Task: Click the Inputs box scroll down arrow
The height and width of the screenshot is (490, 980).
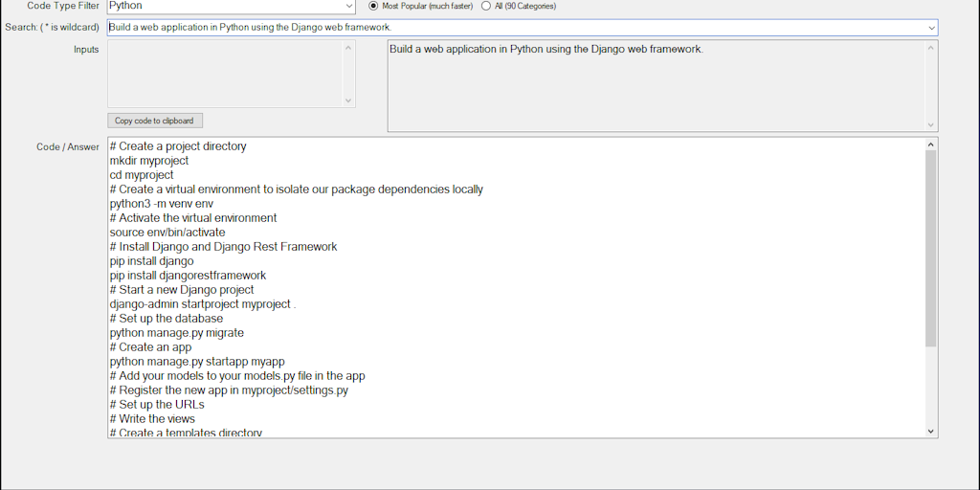Action: click(348, 100)
